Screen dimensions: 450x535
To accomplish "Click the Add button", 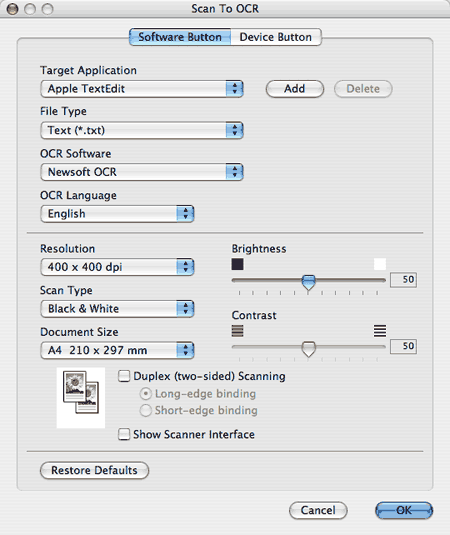I will [x=295, y=89].
